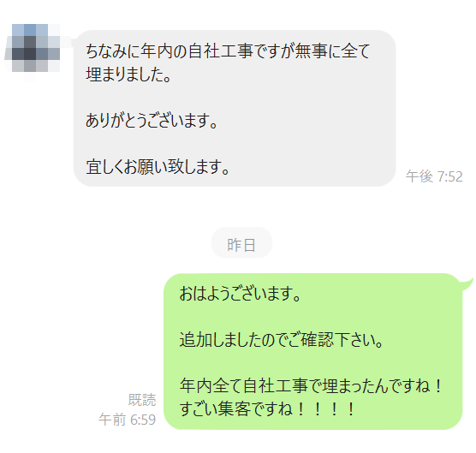Click the ありがとうございます。 text in the received message
The width and height of the screenshot is (476, 453).
[152, 121]
